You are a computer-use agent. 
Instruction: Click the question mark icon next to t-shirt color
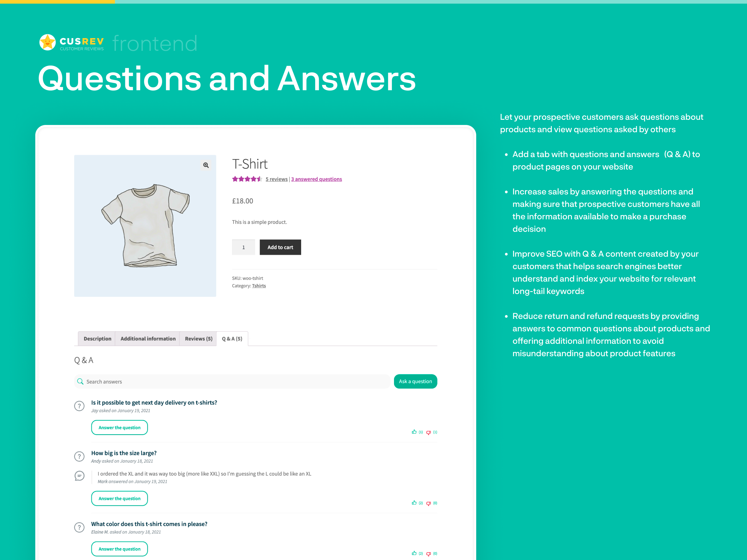coord(80,510)
